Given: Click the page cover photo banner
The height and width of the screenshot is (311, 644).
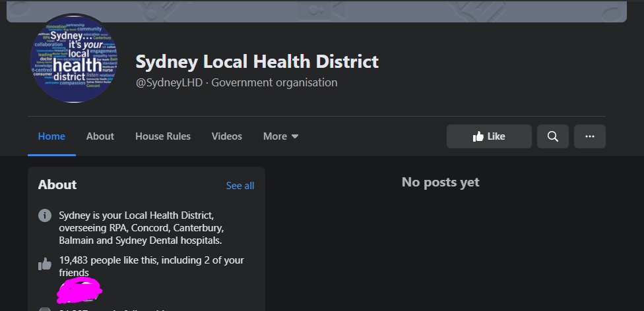Looking at the screenshot, I should tap(317, 11).
